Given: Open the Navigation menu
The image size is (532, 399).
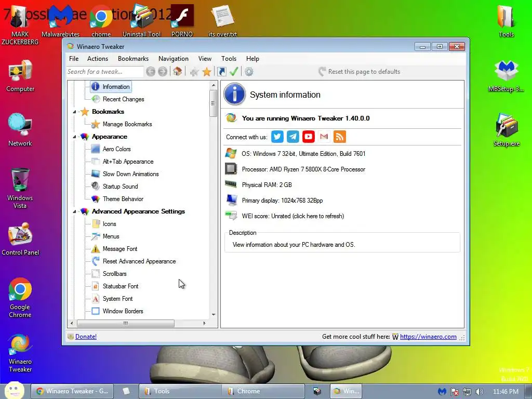Looking at the screenshot, I should point(174,59).
